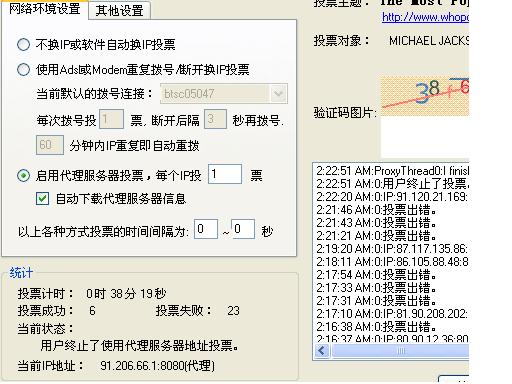Open the 其他设置 tab
Viewport: 512px width, 384px height.
click(119, 11)
